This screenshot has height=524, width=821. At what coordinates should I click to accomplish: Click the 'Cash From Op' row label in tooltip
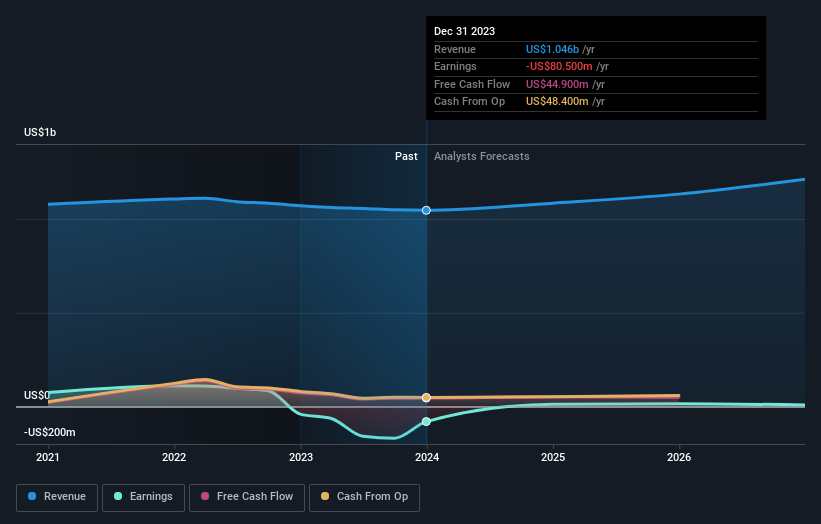[470, 102]
